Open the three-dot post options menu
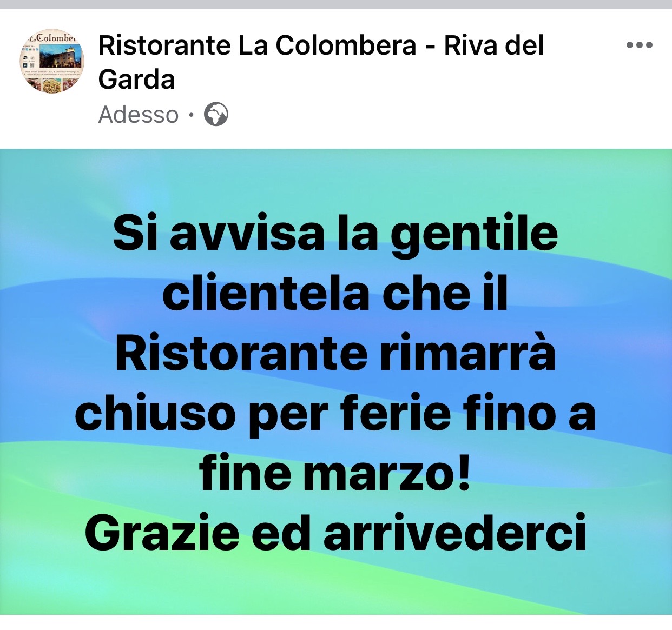Viewport: 672px width, 630px height. pos(639,45)
